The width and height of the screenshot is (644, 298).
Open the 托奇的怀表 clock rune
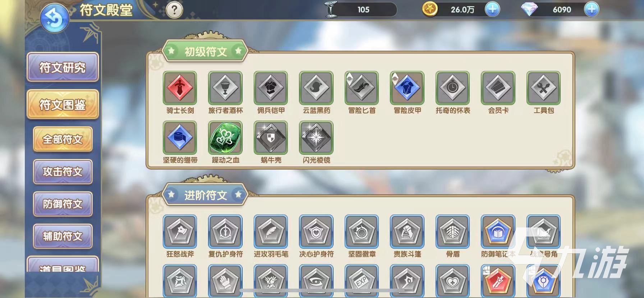[x=452, y=88]
